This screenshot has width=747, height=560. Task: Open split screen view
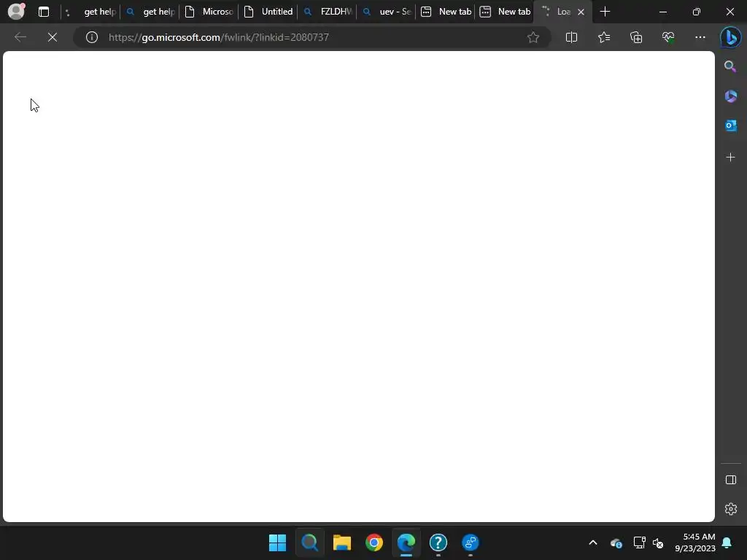(571, 37)
